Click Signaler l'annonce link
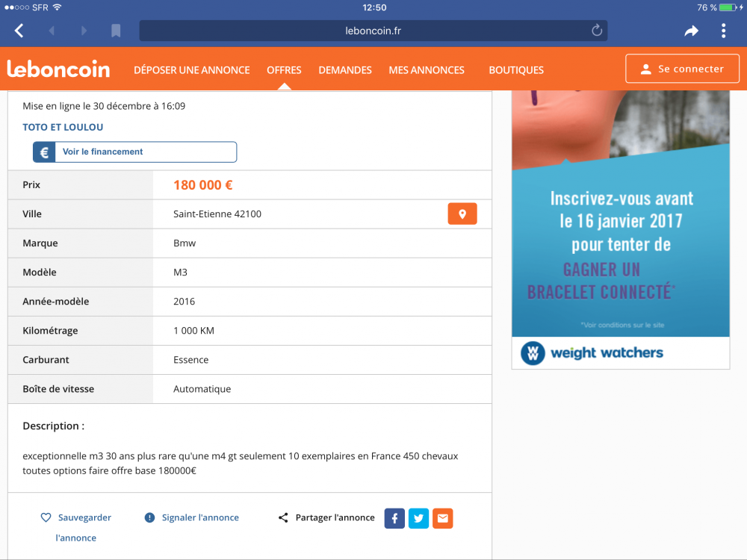Image resolution: width=747 pixels, height=560 pixels. [x=200, y=517]
